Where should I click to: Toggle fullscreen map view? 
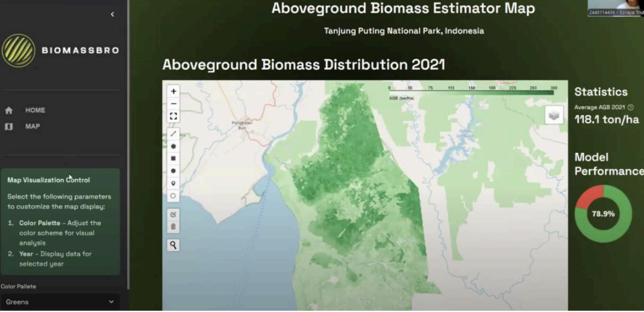(173, 116)
